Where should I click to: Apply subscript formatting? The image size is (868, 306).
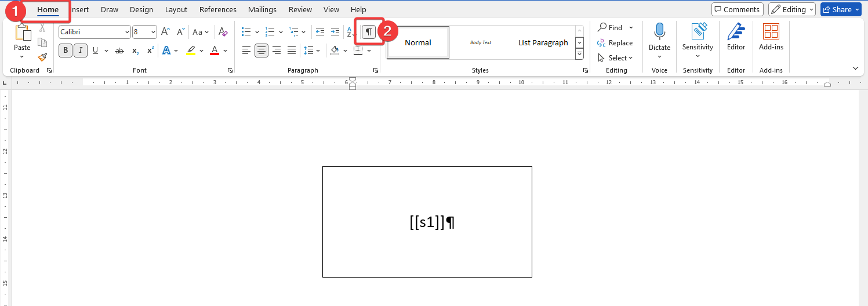(135, 51)
